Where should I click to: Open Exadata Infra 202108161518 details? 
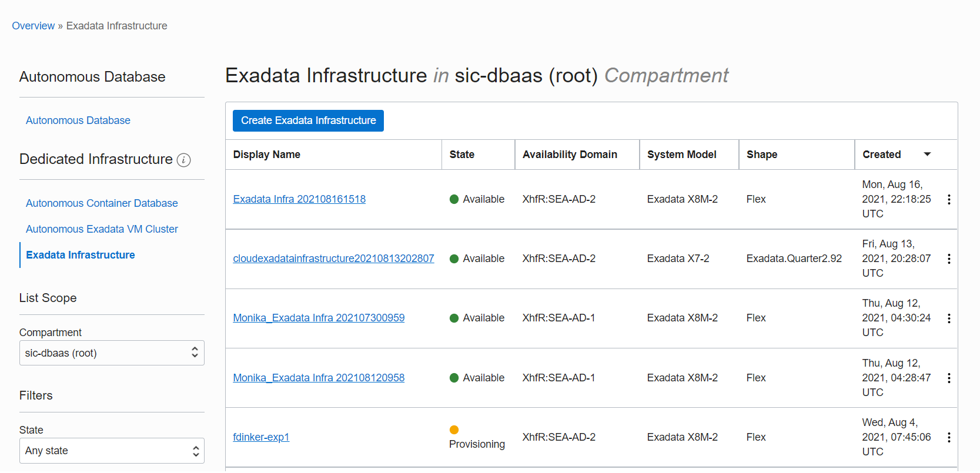(x=299, y=199)
